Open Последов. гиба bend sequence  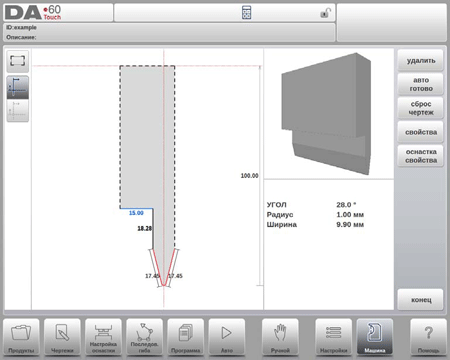[144, 337]
